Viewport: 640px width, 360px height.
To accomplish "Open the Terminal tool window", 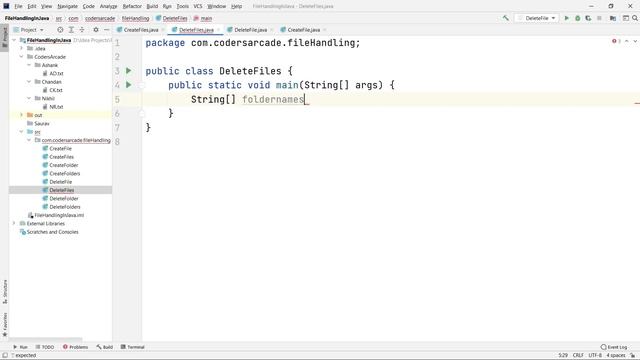I will (133, 347).
